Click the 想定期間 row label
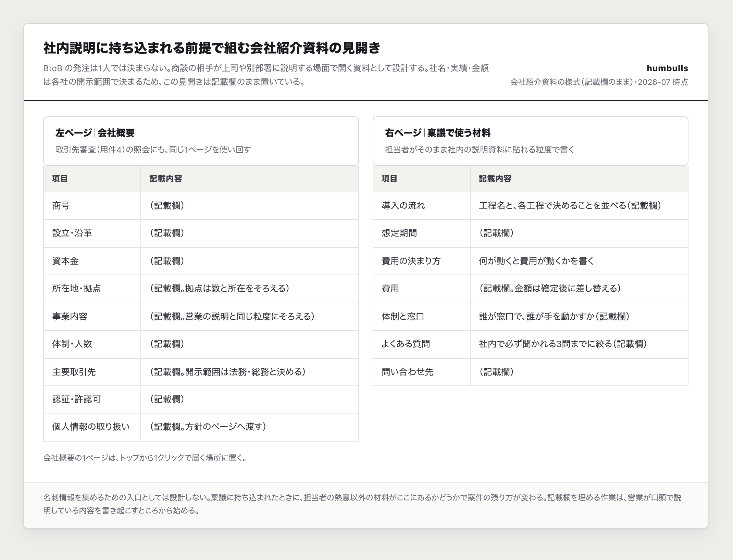The image size is (733, 560). coord(399,233)
